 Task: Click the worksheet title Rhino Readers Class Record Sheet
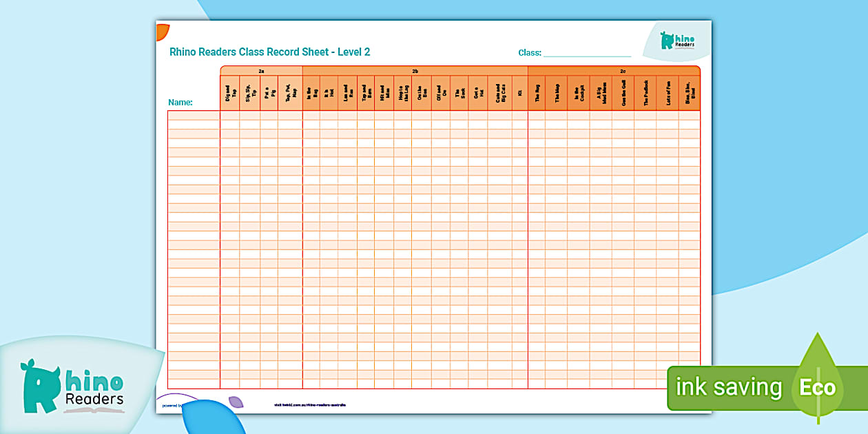(269, 52)
